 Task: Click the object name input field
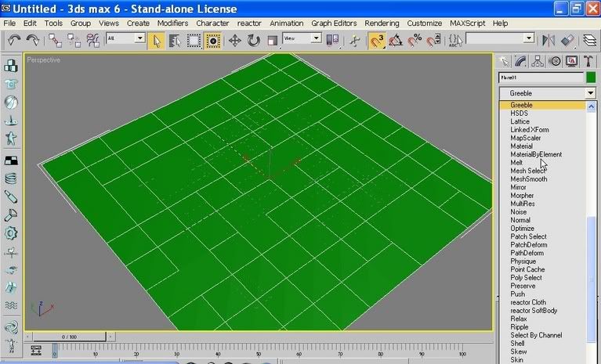541,77
